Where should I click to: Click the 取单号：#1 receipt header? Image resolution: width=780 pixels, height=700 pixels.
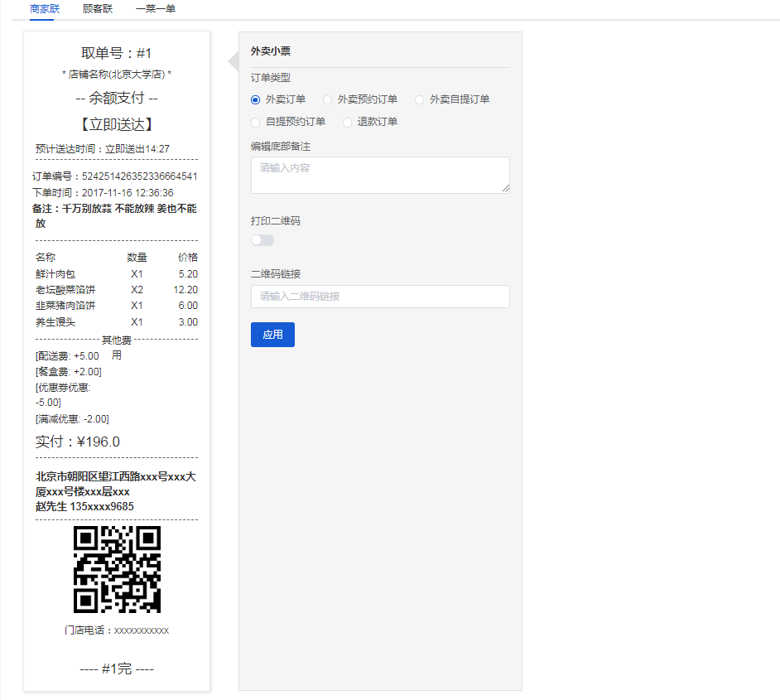(x=117, y=53)
